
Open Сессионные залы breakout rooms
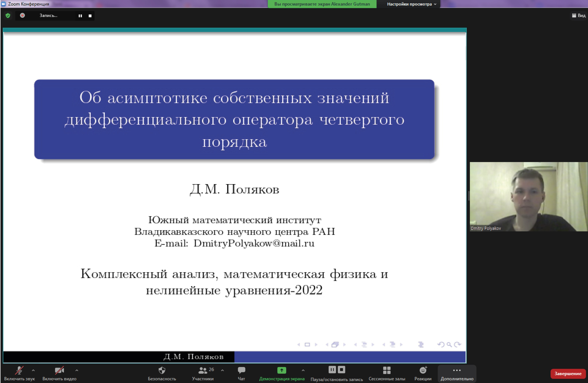(x=387, y=373)
